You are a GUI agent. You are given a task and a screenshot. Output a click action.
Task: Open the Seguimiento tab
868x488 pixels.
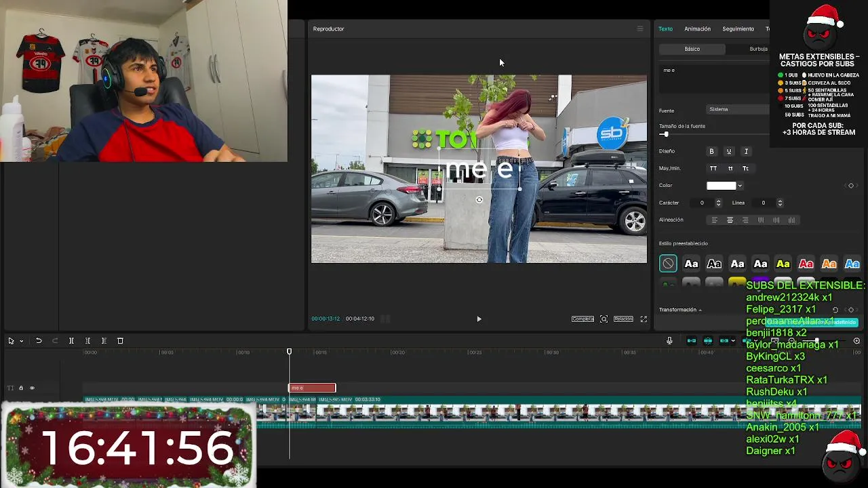[738, 28]
